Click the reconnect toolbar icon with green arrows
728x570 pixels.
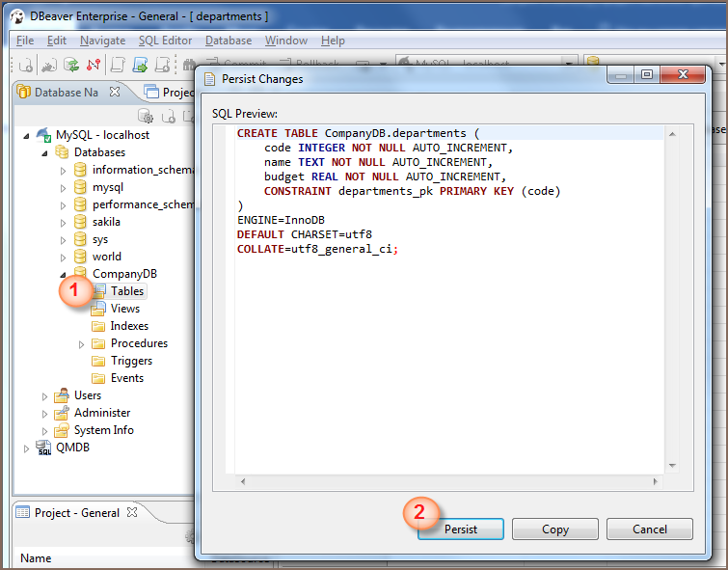(70, 66)
